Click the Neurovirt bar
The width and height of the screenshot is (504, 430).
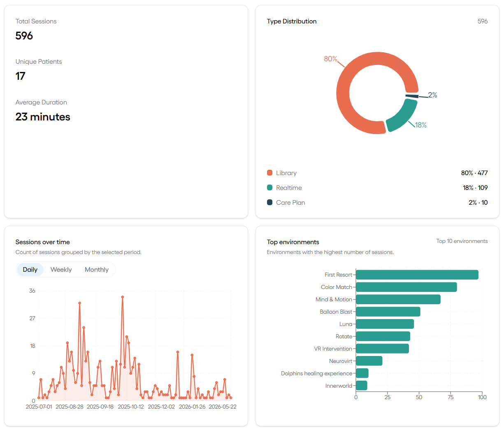tap(369, 361)
